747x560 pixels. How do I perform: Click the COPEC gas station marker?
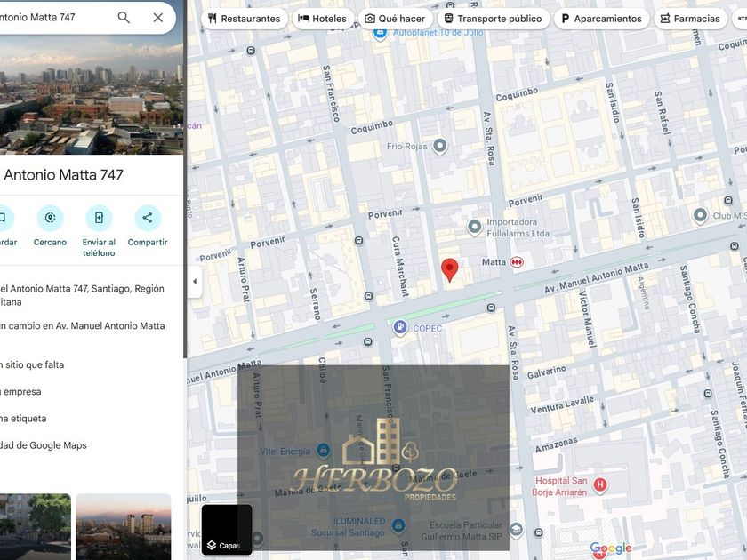[x=400, y=327]
